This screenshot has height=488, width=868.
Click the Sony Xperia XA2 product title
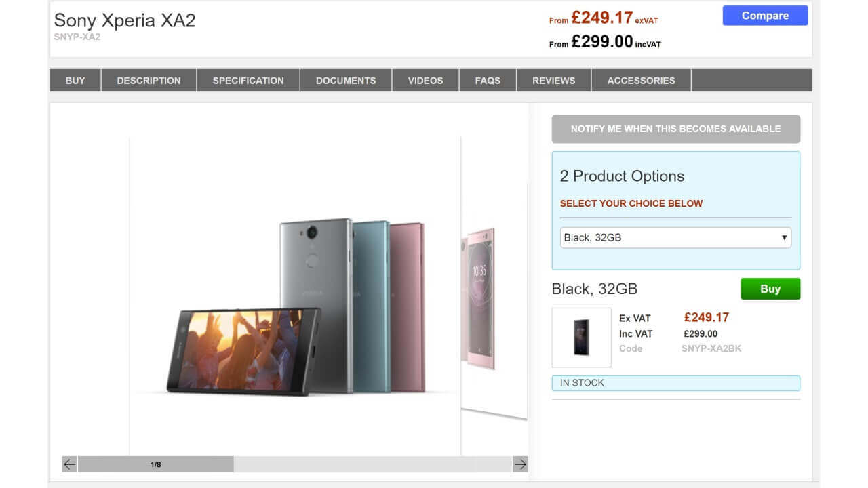(125, 20)
